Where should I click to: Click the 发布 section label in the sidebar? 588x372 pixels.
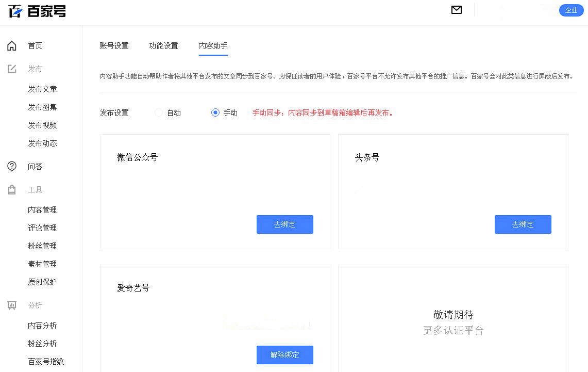tap(35, 69)
